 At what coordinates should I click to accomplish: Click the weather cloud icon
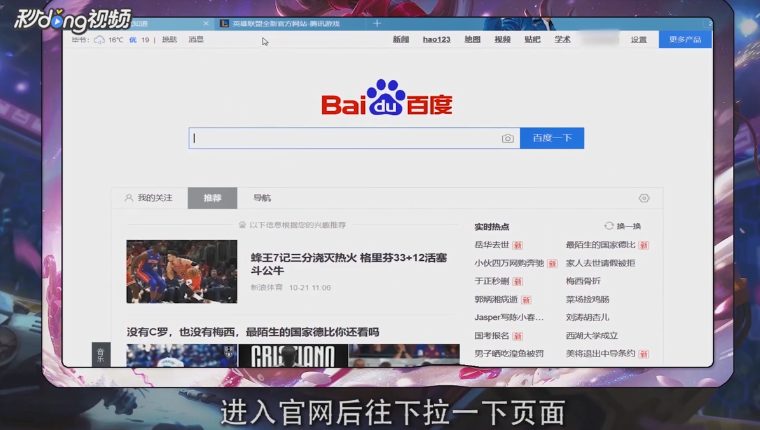[99, 40]
